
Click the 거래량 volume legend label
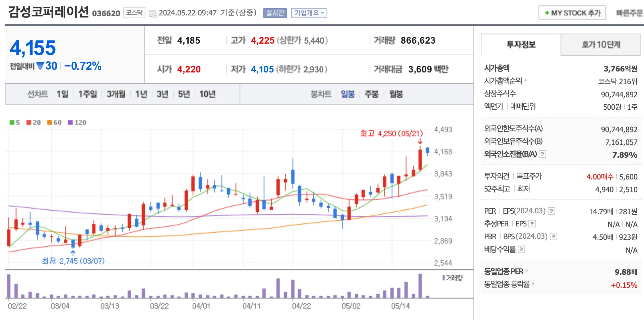pos(453,278)
